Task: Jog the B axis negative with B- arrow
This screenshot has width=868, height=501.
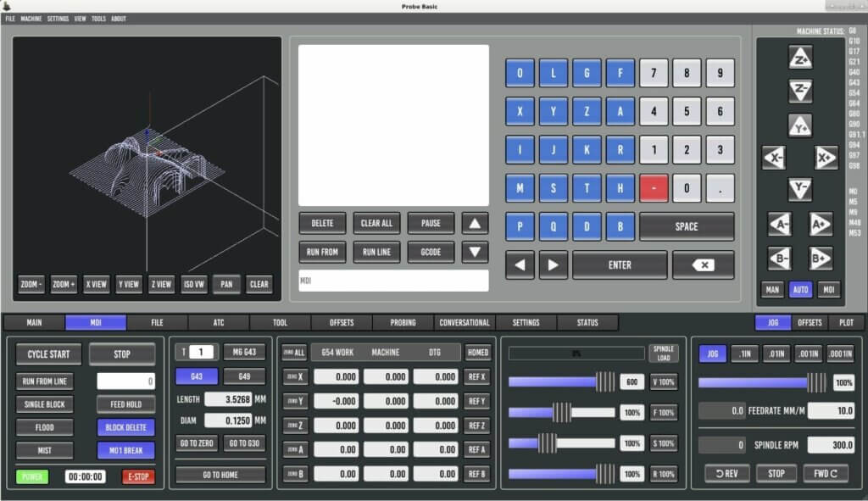Action: pos(779,257)
